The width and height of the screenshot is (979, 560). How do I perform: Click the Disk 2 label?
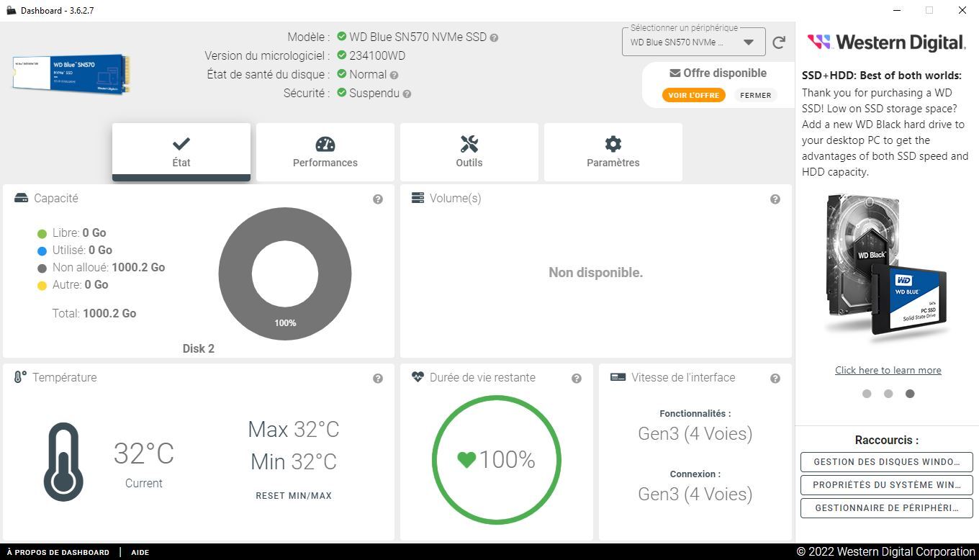click(x=198, y=348)
